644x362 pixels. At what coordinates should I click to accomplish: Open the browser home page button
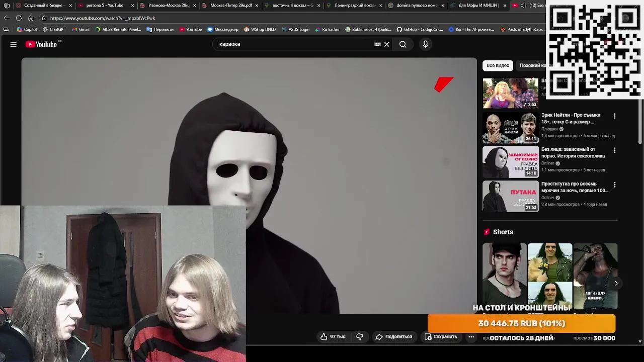pos(31,18)
